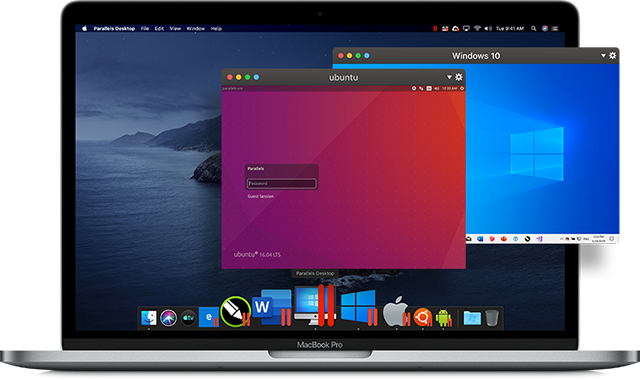The image size is (640, 380).
Task: Launch Siri from the Dock
Action: coord(168,318)
